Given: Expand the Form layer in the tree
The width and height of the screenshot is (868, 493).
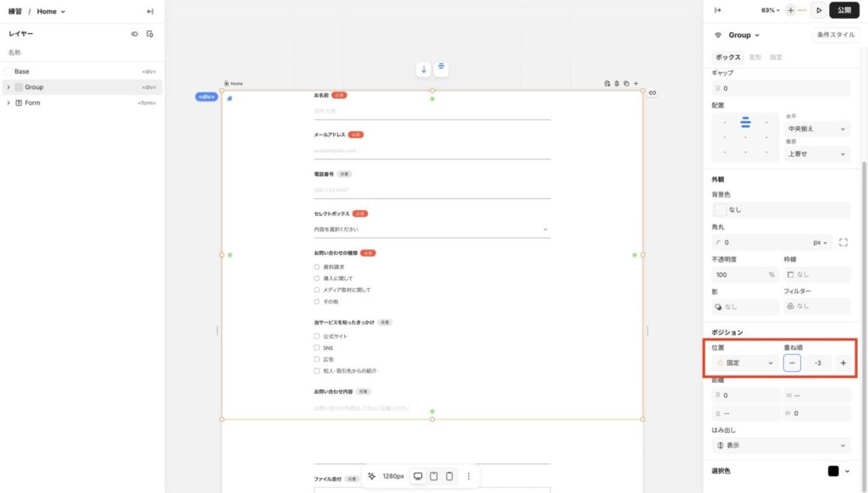Looking at the screenshot, I should [x=8, y=102].
